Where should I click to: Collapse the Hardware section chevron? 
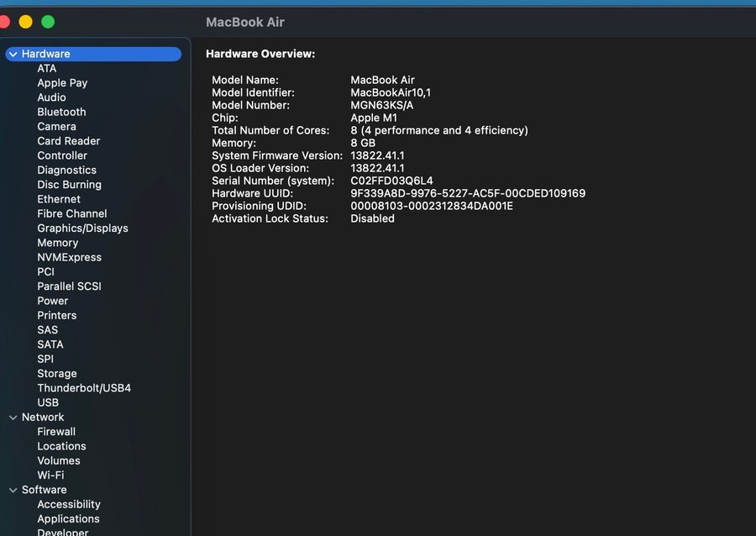pyautogui.click(x=13, y=55)
